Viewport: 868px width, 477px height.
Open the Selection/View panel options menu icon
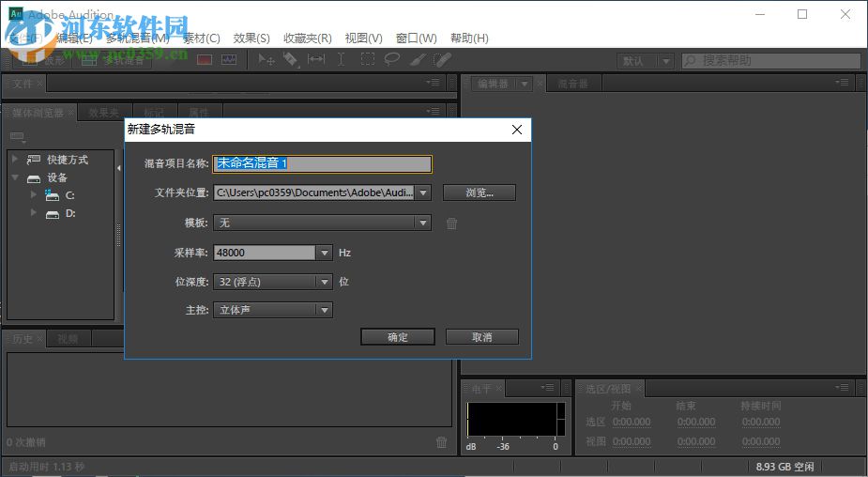tap(842, 387)
